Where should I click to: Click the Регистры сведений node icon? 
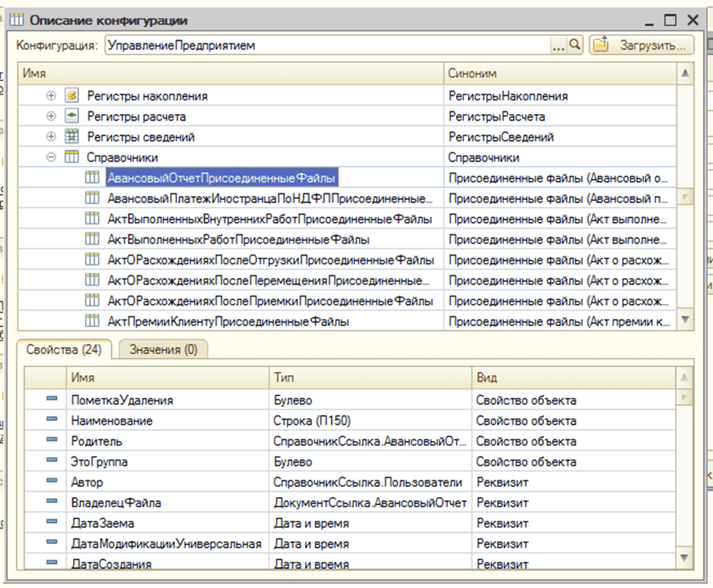pyautogui.click(x=72, y=137)
